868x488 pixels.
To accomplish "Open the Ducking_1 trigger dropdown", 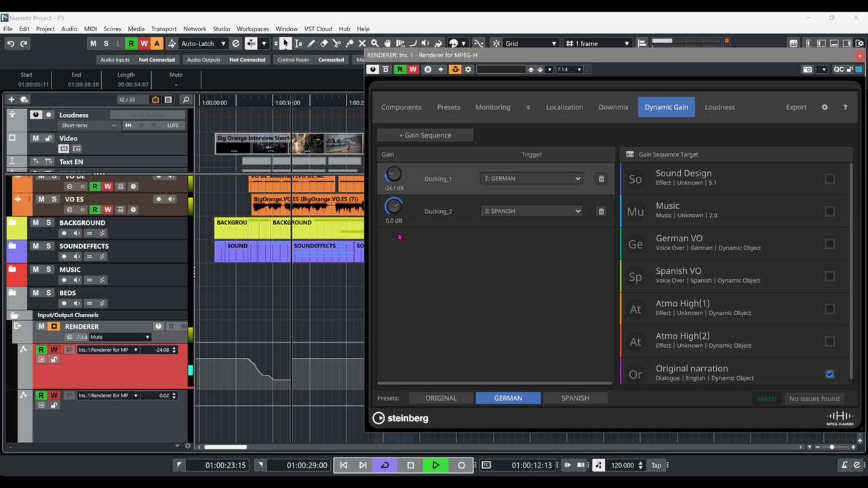I will point(532,179).
